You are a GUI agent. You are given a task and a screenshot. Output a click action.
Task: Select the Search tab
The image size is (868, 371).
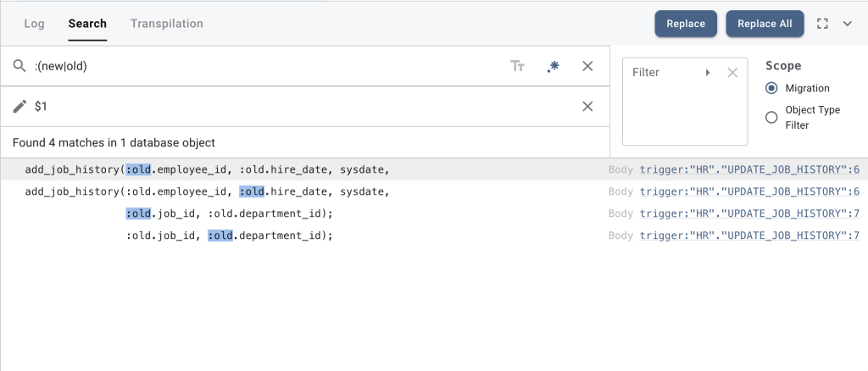pyautogui.click(x=87, y=24)
